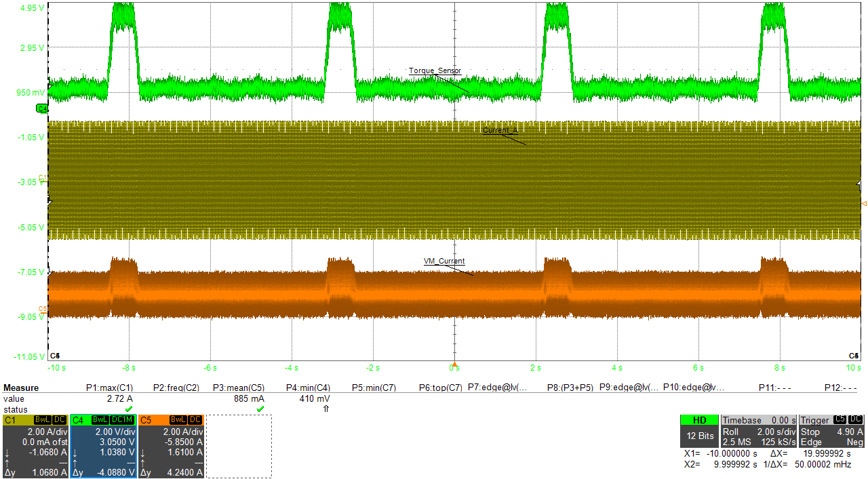Screen dimensions: 868x479
Task: Select the green C4 channel descriptor box
Action: click(x=103, y=446)
